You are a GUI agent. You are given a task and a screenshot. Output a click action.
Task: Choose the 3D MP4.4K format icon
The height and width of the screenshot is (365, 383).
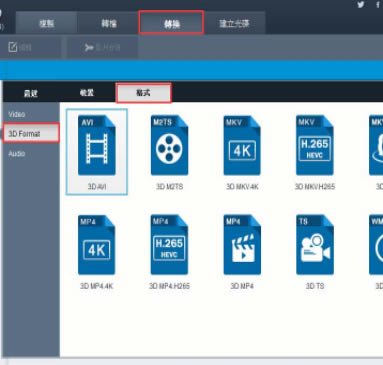[97, 245]
